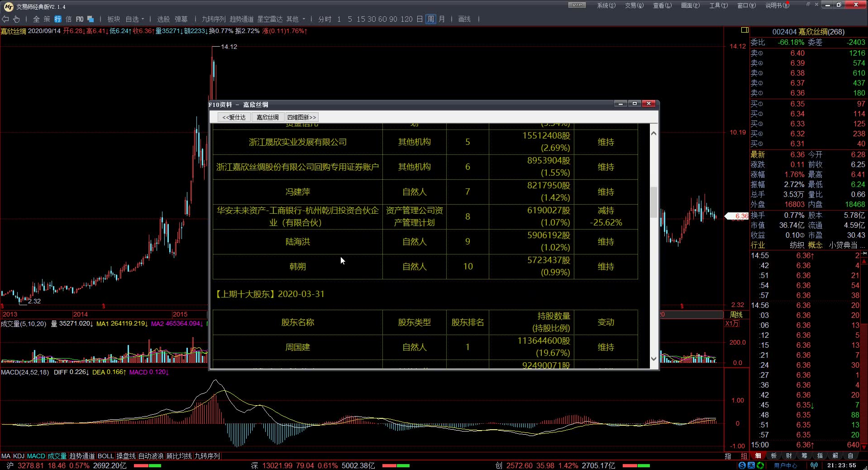Viewport: 868px width, 470px height.
Task: Switch to 周 weekly period
Action: click(430, 19)
